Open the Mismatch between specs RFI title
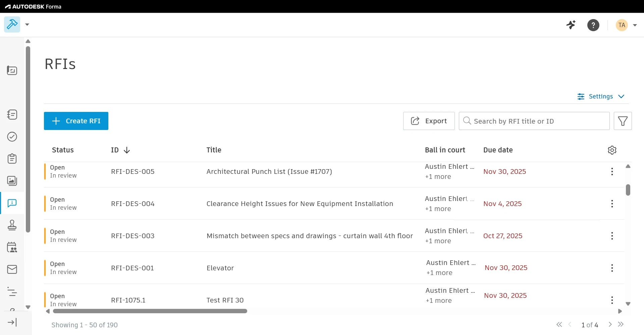644x335 pixels. (310, 236)
